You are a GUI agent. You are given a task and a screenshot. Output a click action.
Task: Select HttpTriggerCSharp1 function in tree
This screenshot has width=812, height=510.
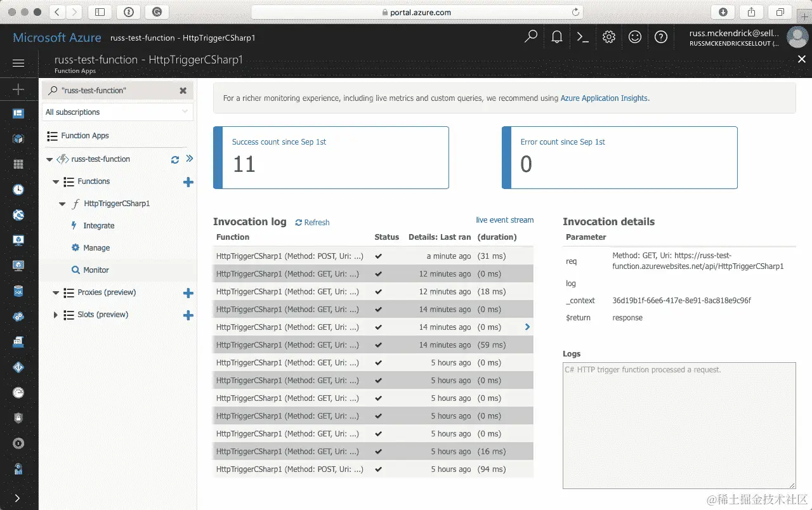point(117,204)
